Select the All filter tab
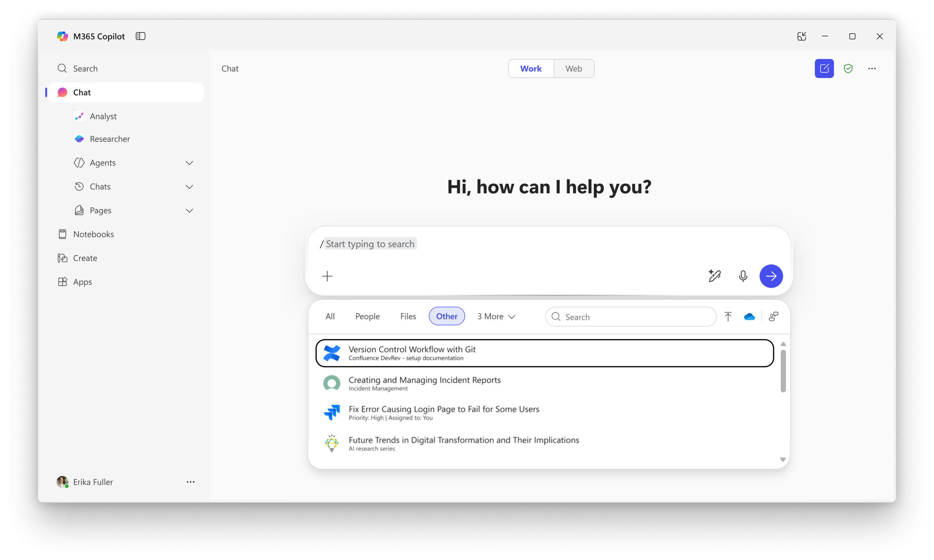934x560 pixels. point(330,316)
